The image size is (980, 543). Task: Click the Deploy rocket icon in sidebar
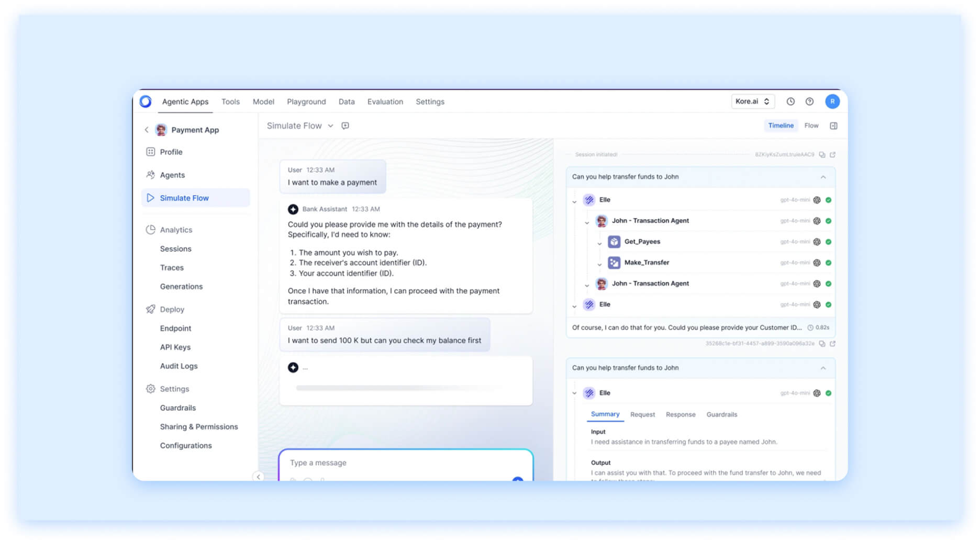point(150,309)
